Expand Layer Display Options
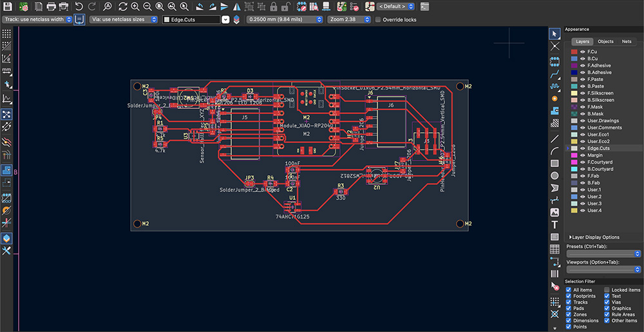This screenshot has height=332, width=644. click(594, 237)
